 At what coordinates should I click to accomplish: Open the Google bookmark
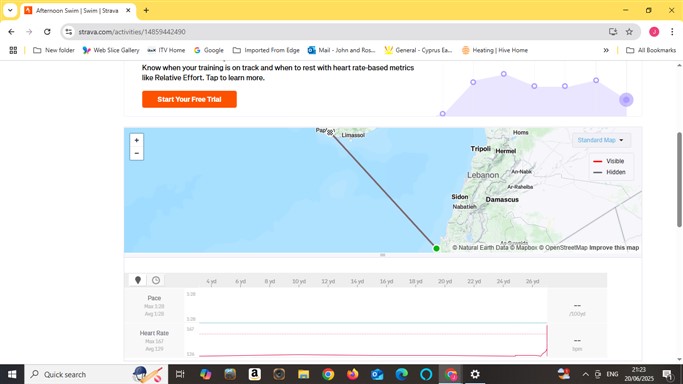coord(209,51)
